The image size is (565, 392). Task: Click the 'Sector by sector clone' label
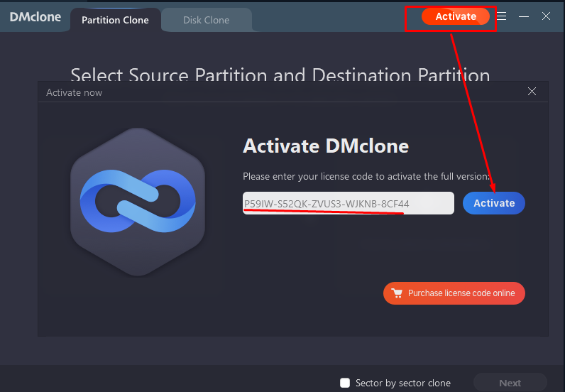[403, 383]
